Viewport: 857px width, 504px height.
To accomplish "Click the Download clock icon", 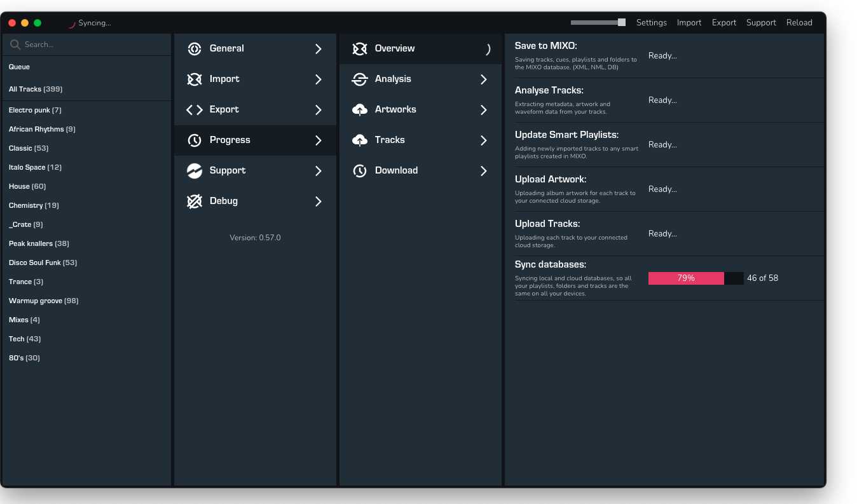I will coord(360,171).
